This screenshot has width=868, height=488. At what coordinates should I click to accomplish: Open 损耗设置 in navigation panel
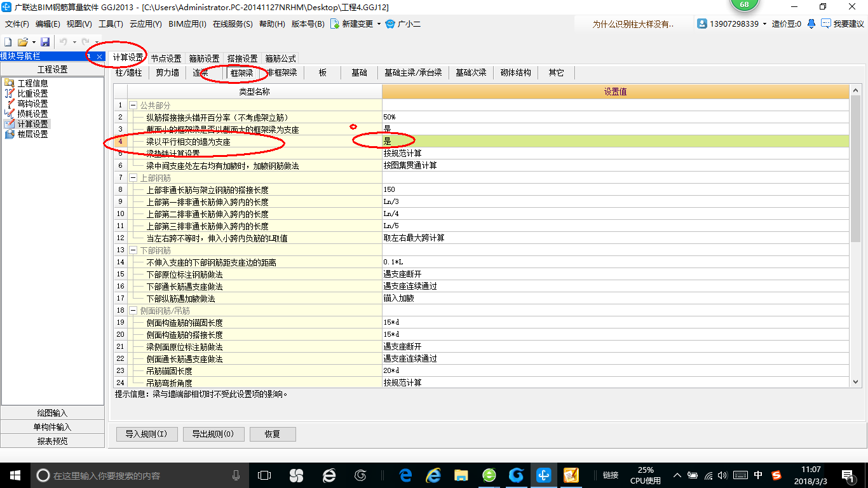32,114
